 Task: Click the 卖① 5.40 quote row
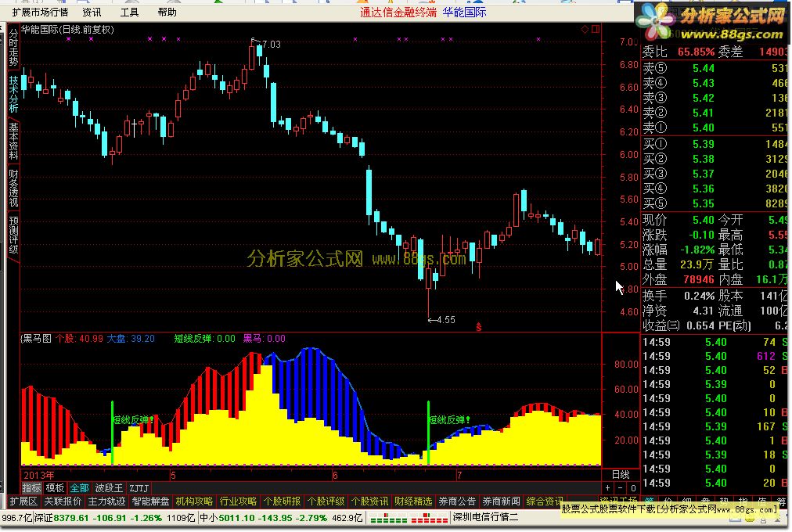715,128
